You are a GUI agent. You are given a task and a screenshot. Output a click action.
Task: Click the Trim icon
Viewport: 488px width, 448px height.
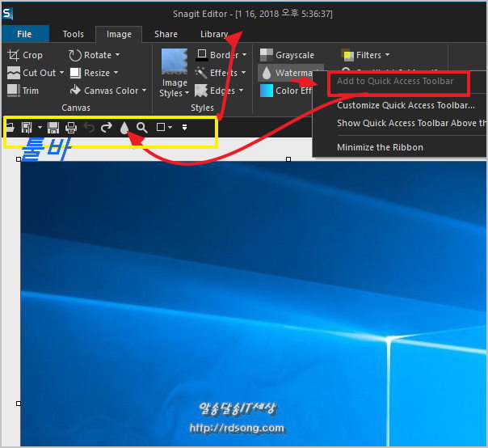[13, 91]
